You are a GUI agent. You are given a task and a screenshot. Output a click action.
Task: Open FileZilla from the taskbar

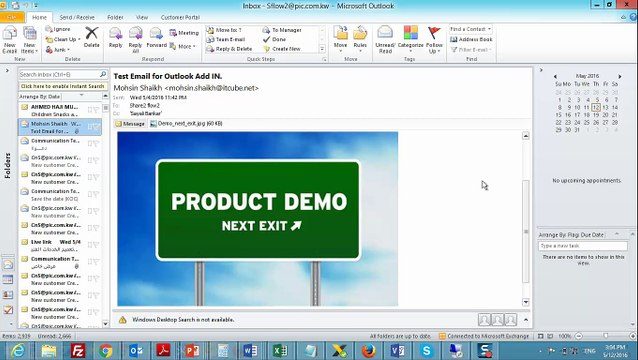point(77,351)
